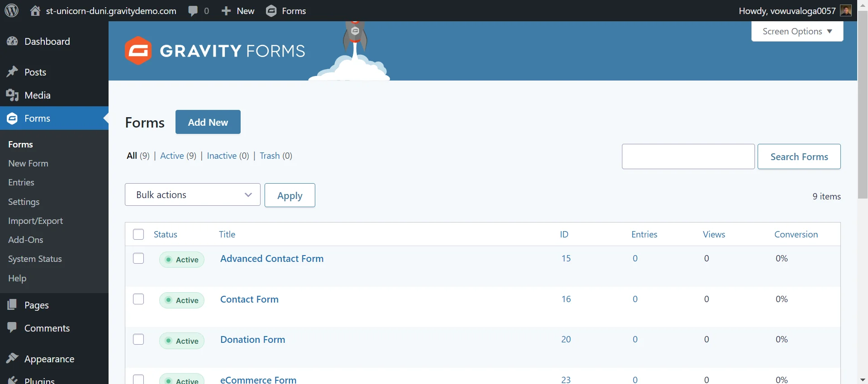
Task: Filter forms by Active
Action: tap(172, 156)
